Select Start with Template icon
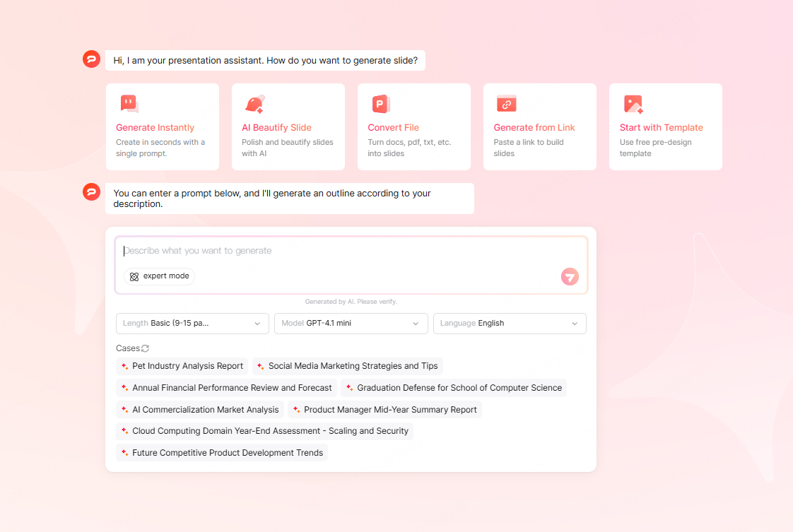Image resolution: width=793 pixels, height=532 pixels. coord(631,103)
